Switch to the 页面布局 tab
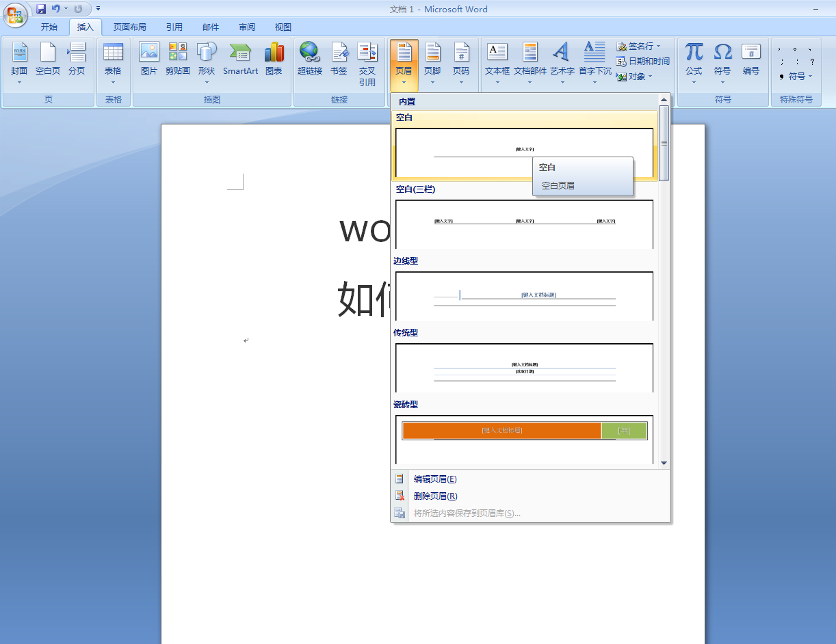 click(130, 27)
